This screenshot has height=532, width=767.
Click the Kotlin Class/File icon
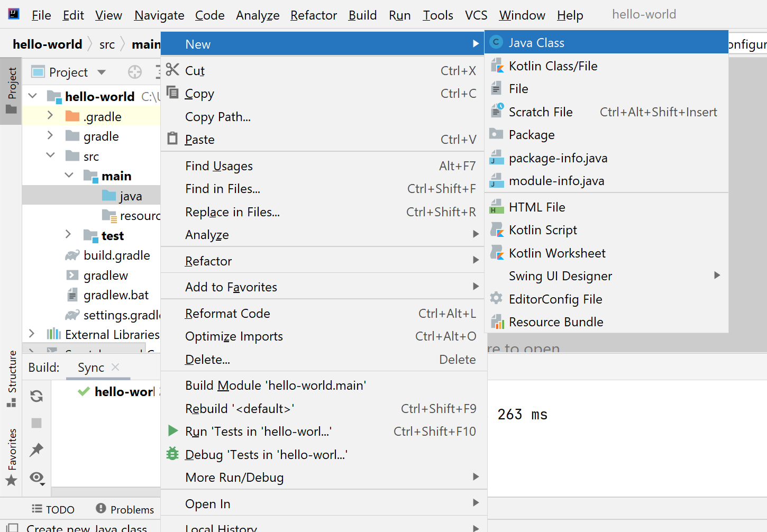[x=496, y=66]
